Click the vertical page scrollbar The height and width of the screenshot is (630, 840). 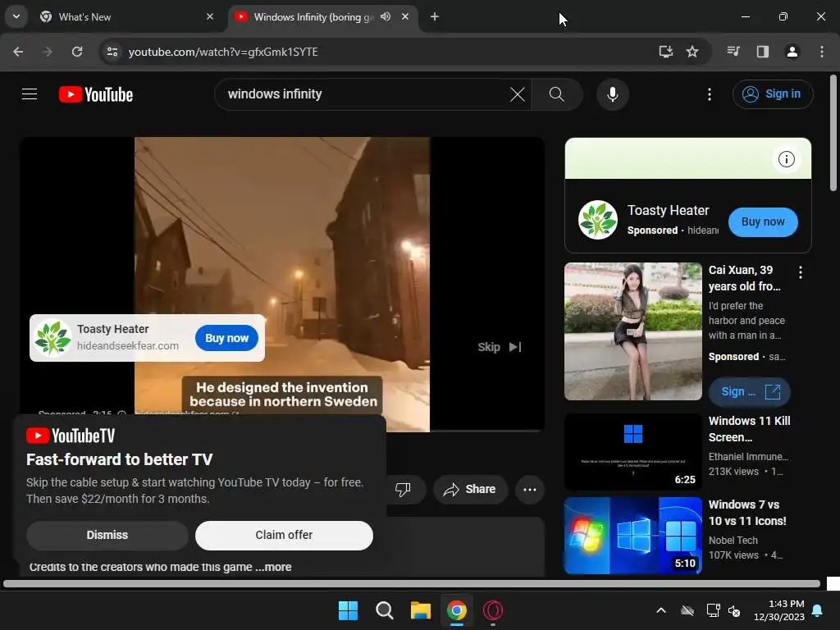pos(833,133)
